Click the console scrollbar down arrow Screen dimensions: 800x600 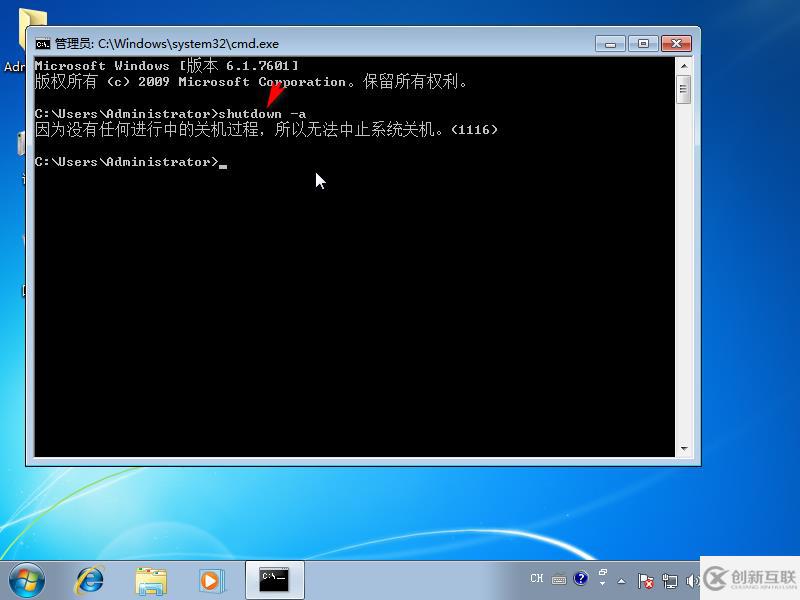684,448
